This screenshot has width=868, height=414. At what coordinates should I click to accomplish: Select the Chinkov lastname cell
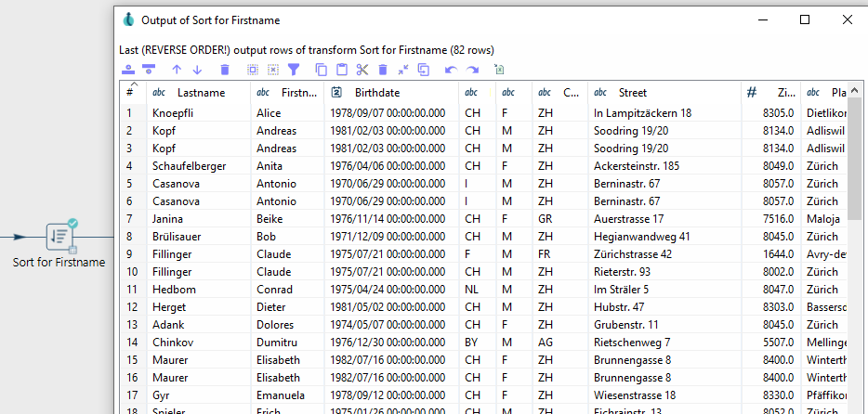199,343
